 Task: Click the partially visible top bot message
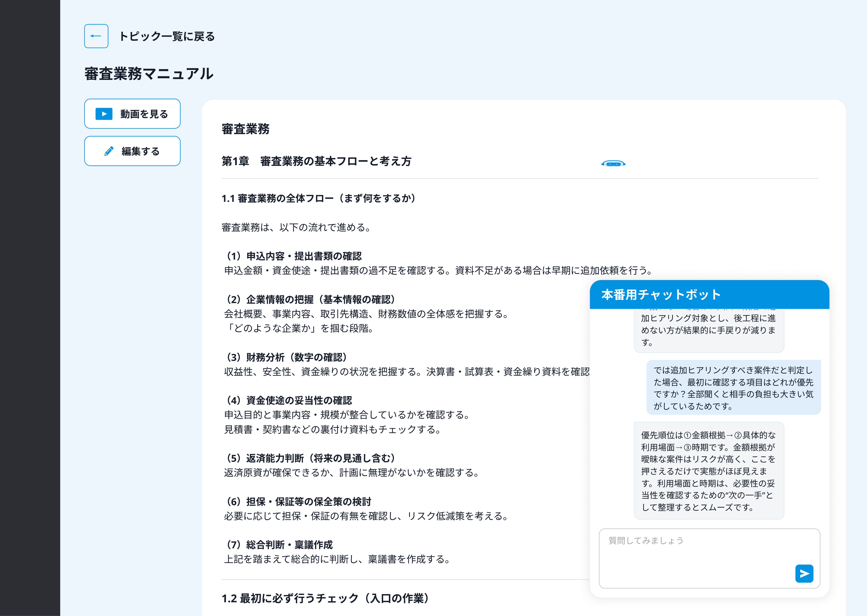[709, 330]
